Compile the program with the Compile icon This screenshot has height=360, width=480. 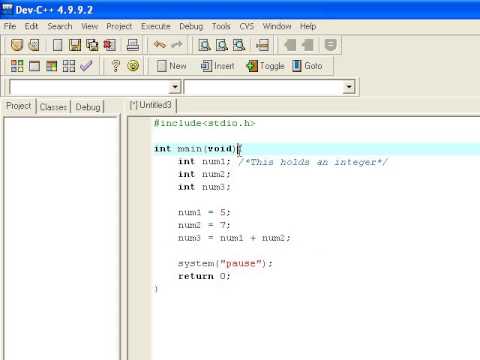pos(17,66)
